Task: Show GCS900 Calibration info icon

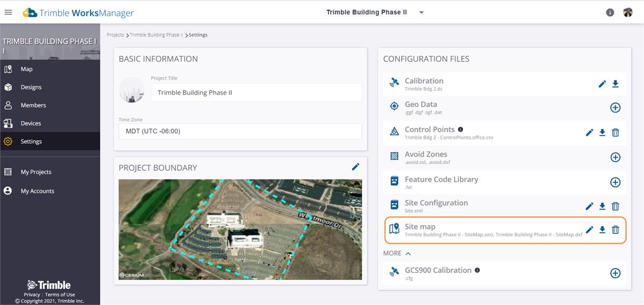Action: pos(477,270)
